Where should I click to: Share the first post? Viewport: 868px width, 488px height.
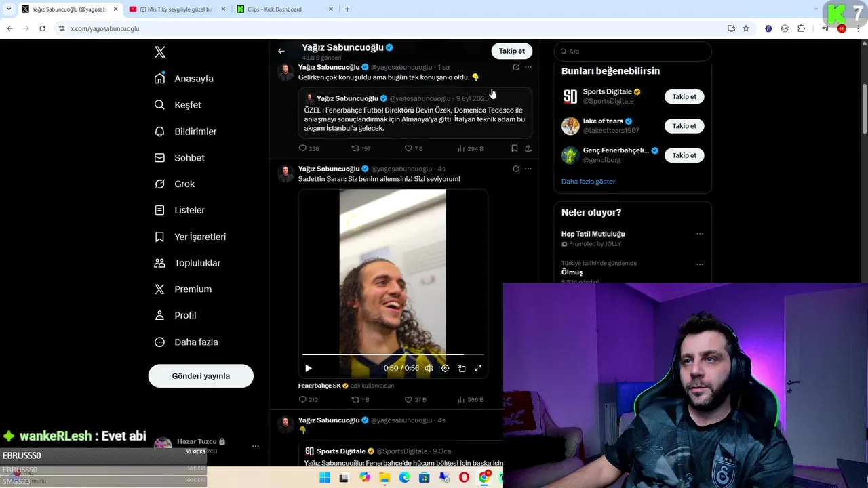click(x=528, y=148)
